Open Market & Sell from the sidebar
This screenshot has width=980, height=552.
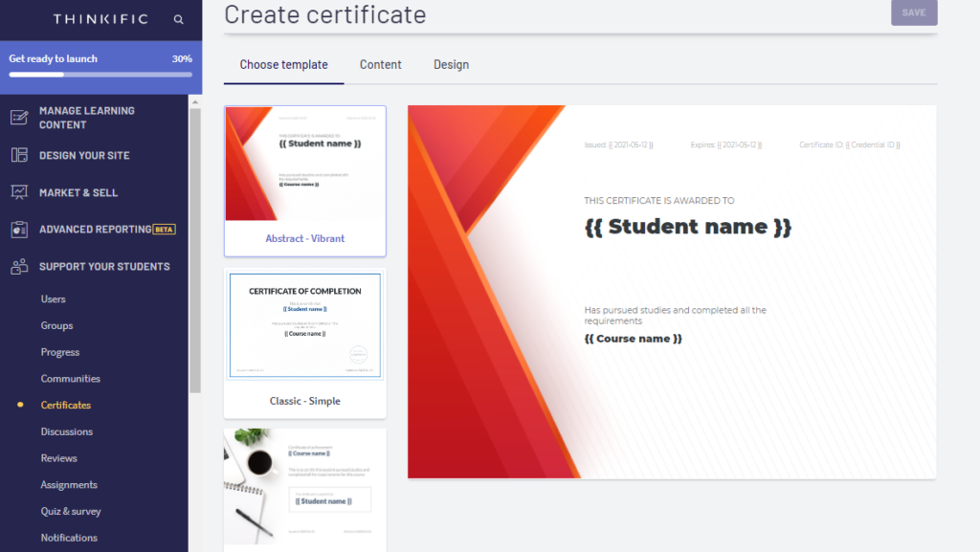20,192
